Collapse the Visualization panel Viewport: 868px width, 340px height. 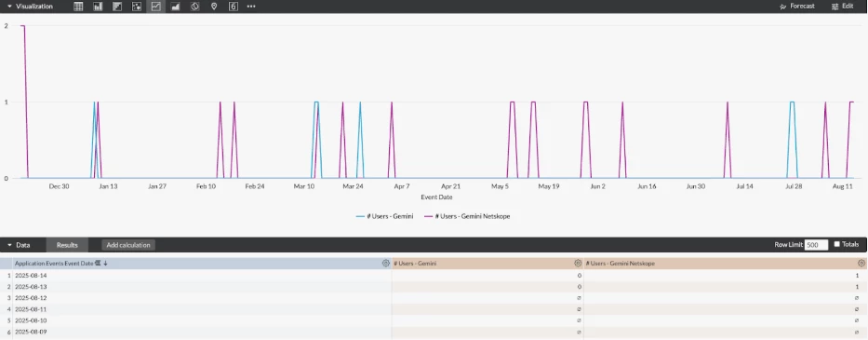[9, 7]
